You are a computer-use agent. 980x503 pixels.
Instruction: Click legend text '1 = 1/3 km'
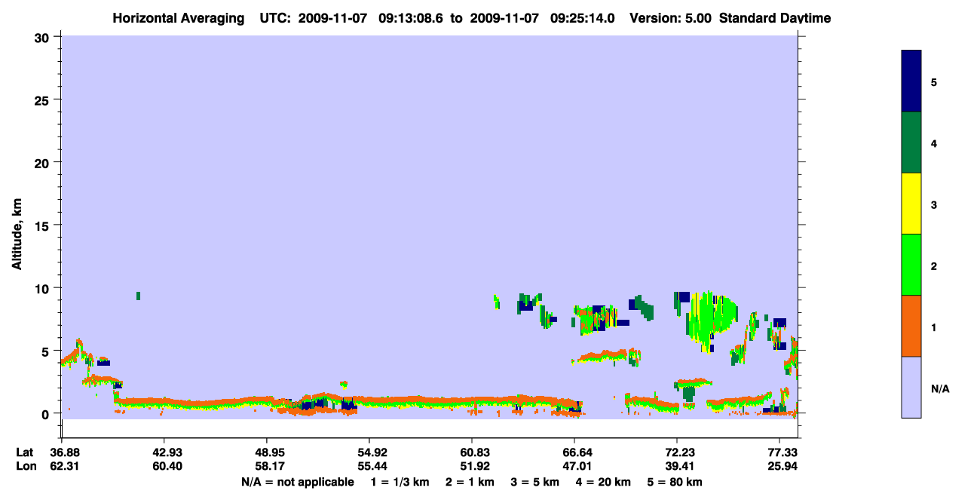click(x=400, y=482)
